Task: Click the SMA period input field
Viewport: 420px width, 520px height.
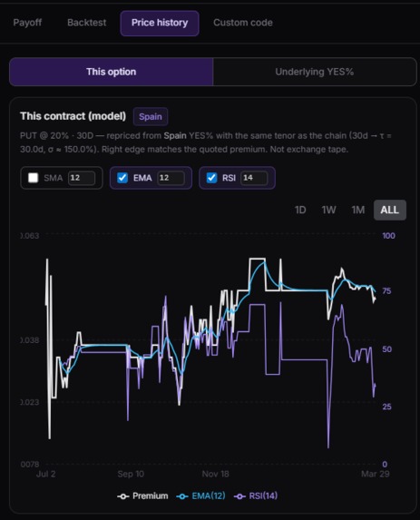Action: pyautogui.click(x=82, y=178)
